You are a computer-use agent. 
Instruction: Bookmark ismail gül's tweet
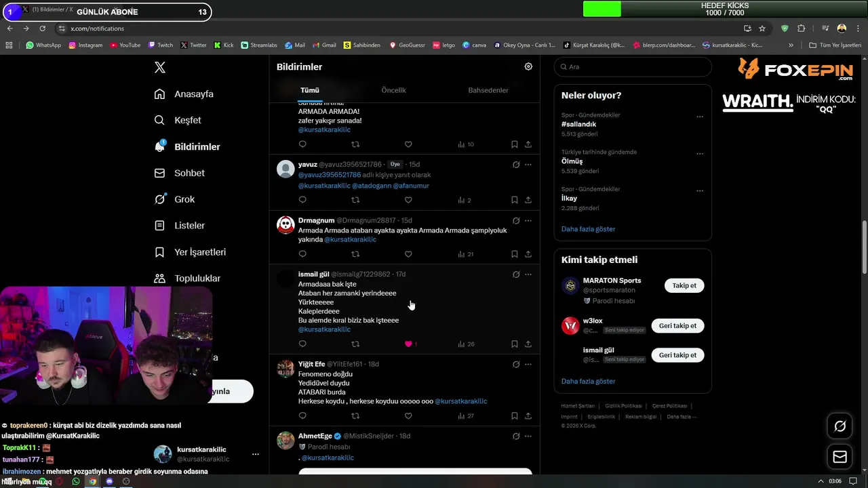point(514,344)
